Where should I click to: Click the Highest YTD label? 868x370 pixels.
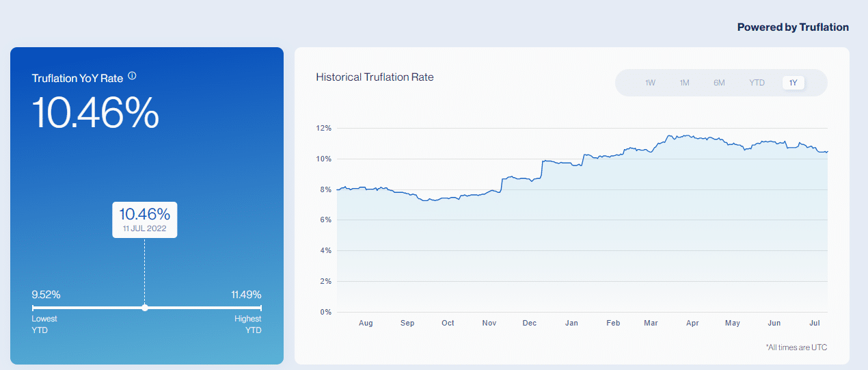pos(248,324)
